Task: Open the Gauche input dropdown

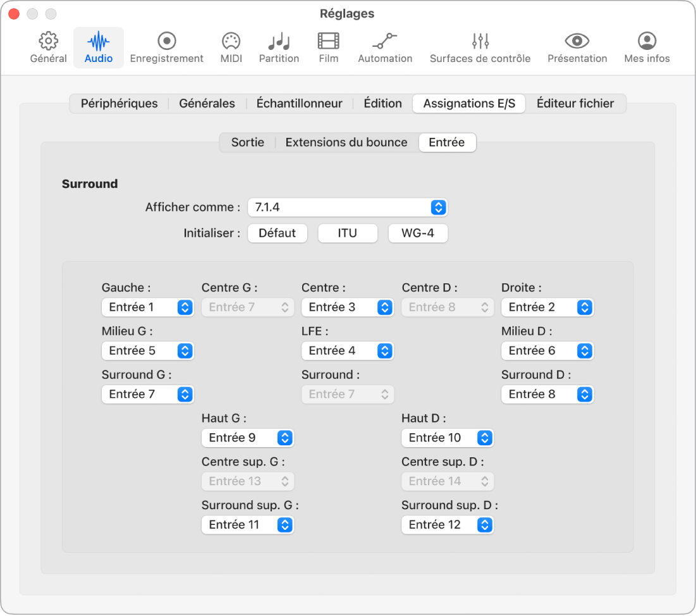Action: coord(147,307)
